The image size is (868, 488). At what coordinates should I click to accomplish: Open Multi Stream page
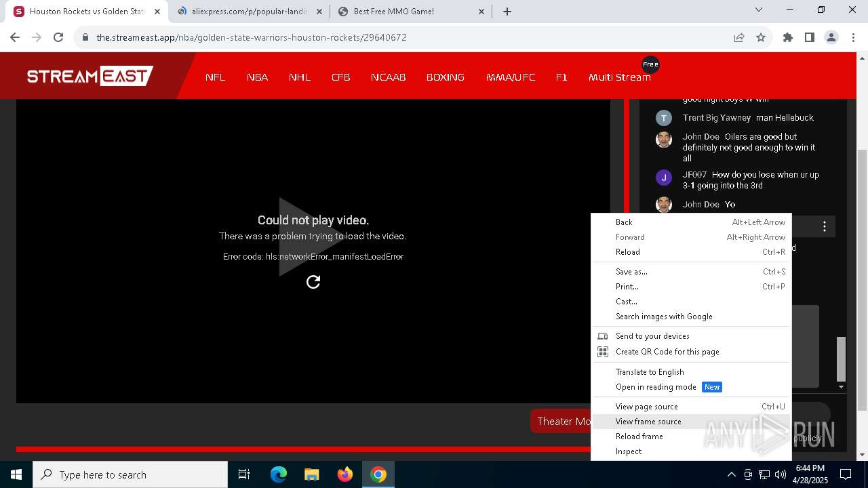(x=619, y=77)
